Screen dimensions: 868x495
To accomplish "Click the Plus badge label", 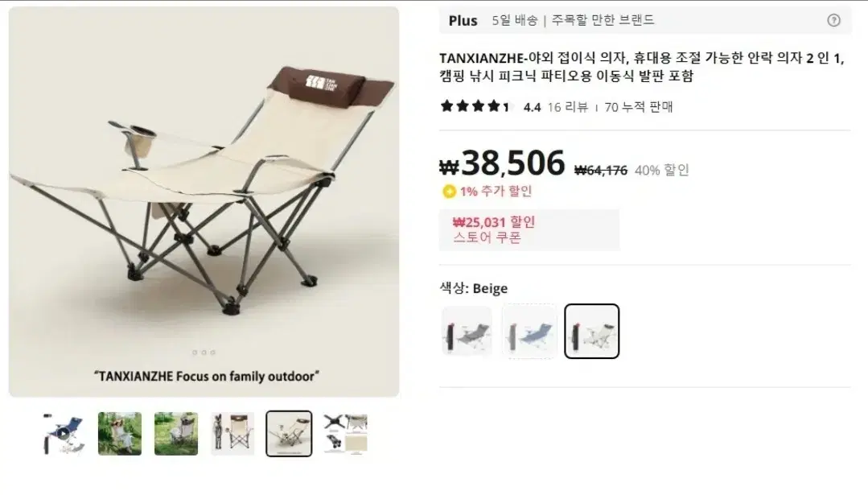I will (x=463, y=21).
